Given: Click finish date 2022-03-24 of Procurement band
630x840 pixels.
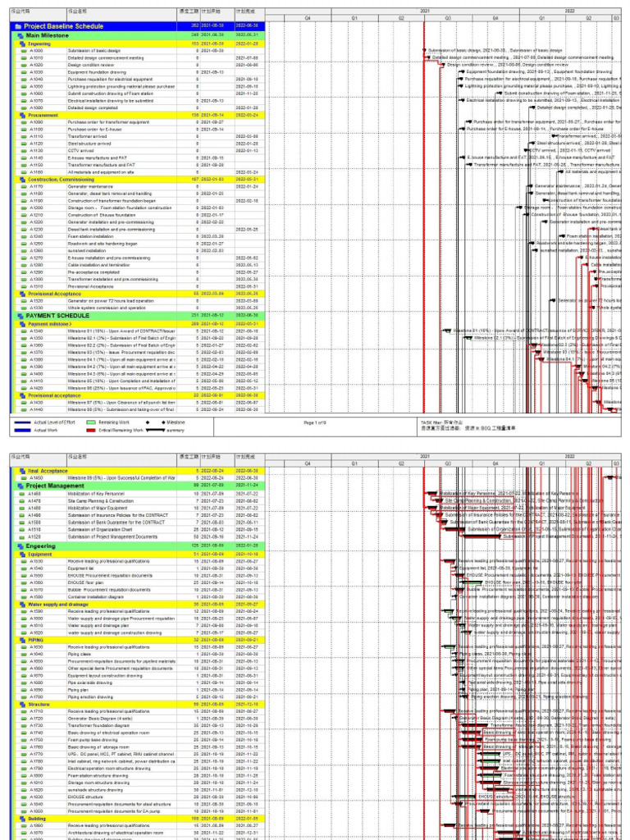Looking at the screenshot, I should (x=247, y=115).
